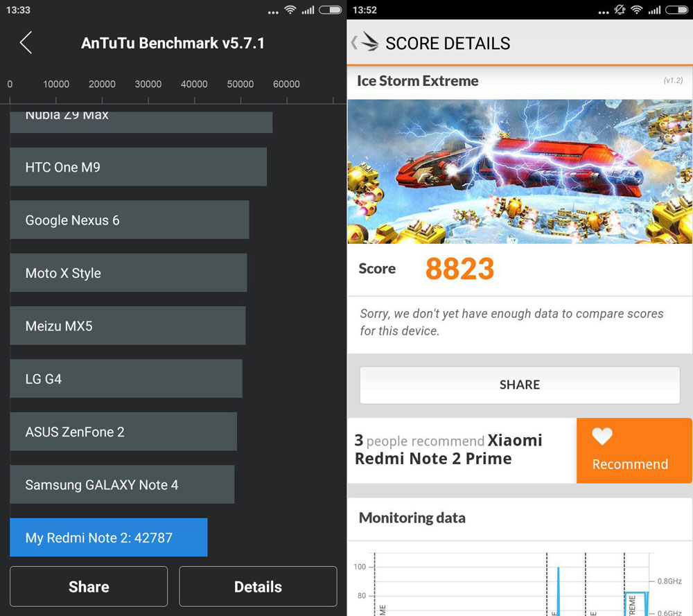Tap the battery icon in left status bar
Image resolution: width=693 pixels, height=616 pixels.
(331, 10)
